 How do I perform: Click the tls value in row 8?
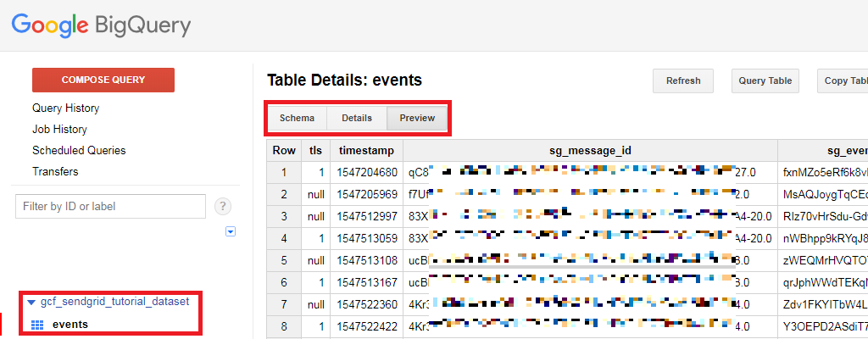pos(315,327)
